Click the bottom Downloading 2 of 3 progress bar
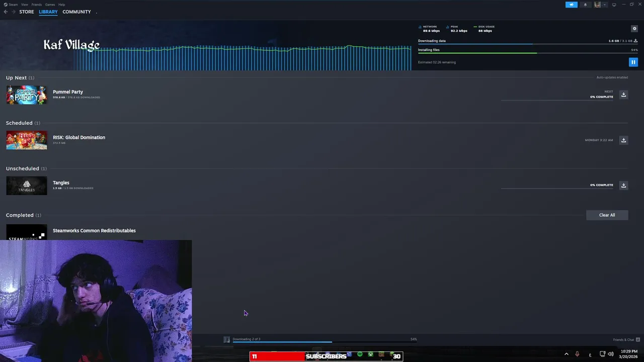Screen dimensions: 644x362 point(325,342)
